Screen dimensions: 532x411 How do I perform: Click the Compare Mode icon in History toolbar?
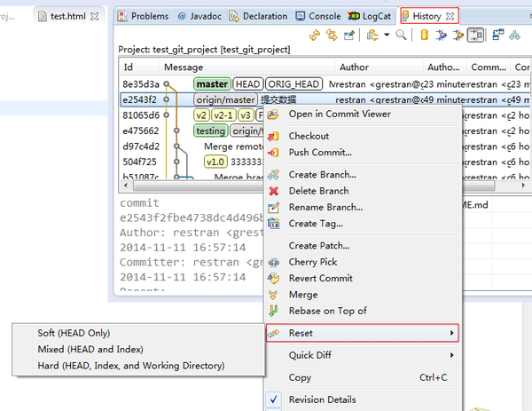tap(497, 35)
